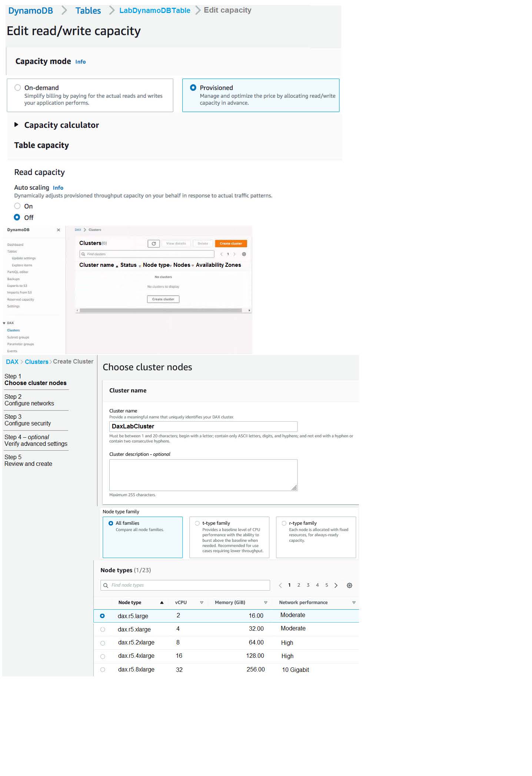Sort node types by Node type arrow

(x=162, y=603)
